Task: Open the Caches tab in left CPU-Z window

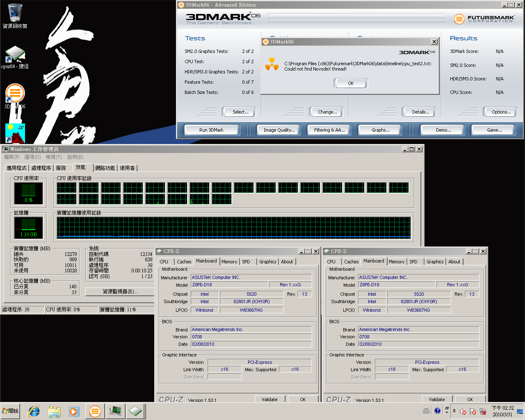Action: [x=184, y=262]
